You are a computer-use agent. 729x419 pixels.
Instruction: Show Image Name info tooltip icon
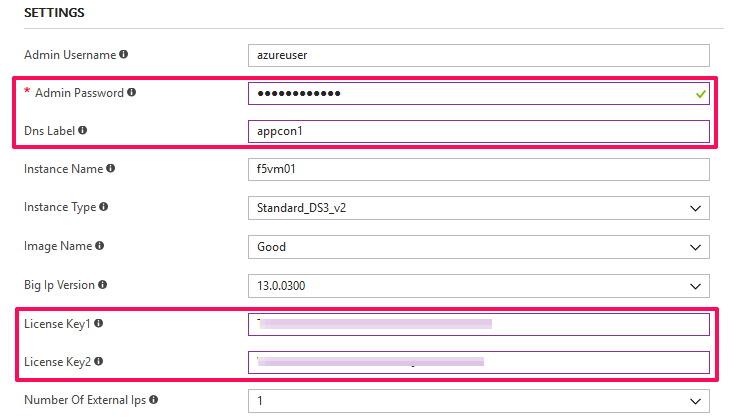tap(99, 246)
